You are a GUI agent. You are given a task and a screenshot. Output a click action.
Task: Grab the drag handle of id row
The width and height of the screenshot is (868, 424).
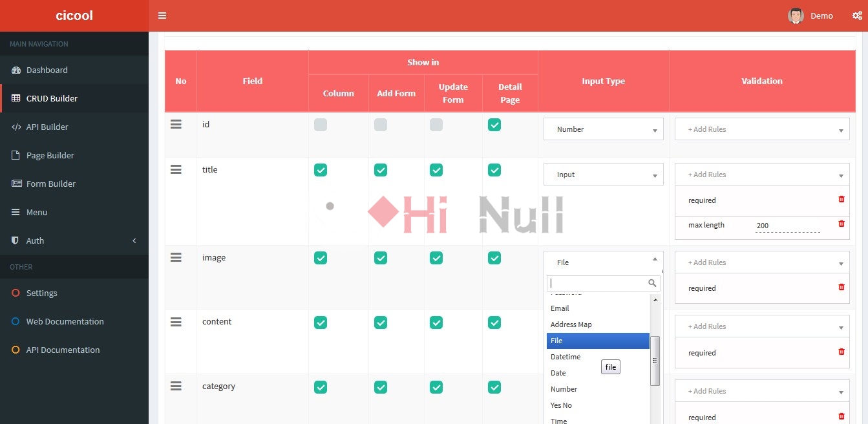coord(176,124)
